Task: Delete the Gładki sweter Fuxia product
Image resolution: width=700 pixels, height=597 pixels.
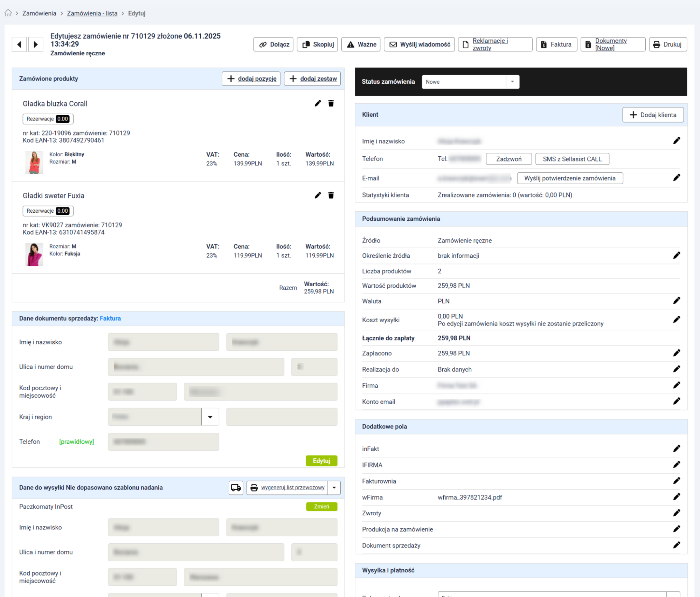Action: [x=331, y=195]
